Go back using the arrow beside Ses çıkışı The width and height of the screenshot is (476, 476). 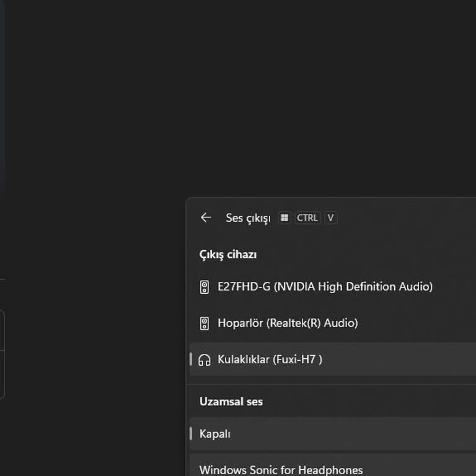click(206, 218)
